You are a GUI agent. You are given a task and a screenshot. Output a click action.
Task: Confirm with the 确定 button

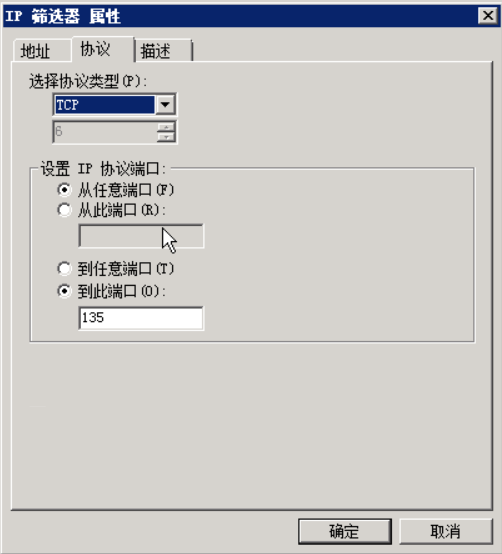(x=345, y=531)
